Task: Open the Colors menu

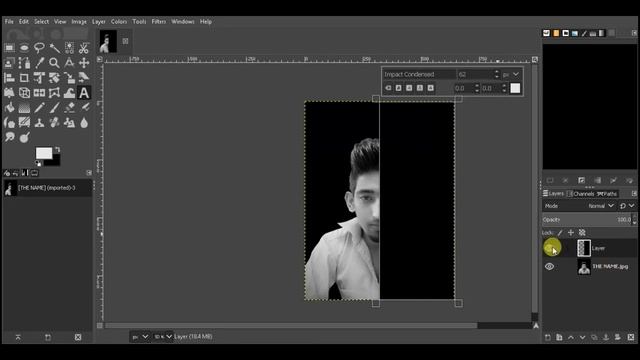Action: 119,22
